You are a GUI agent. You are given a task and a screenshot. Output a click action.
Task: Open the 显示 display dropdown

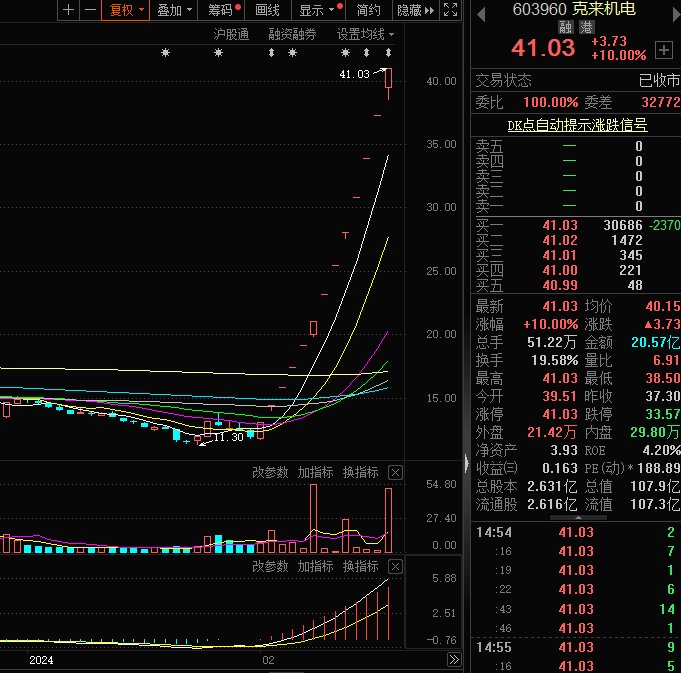point(318,10)
